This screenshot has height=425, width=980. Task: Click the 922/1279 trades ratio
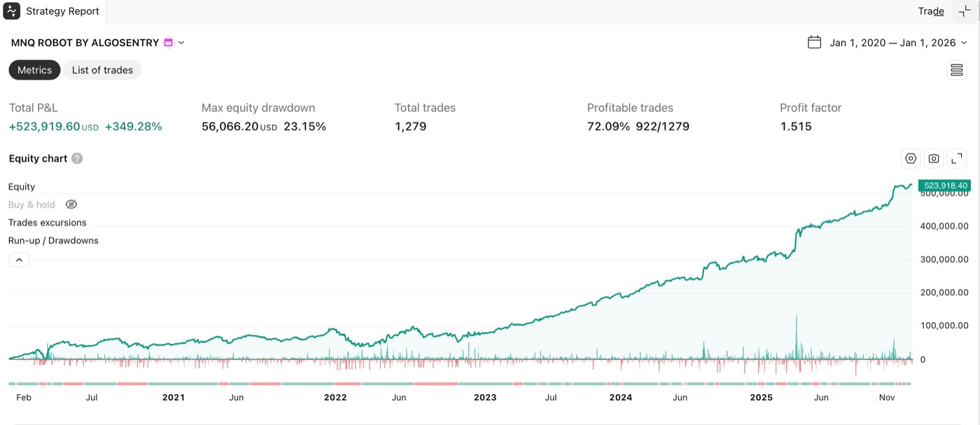662,127
